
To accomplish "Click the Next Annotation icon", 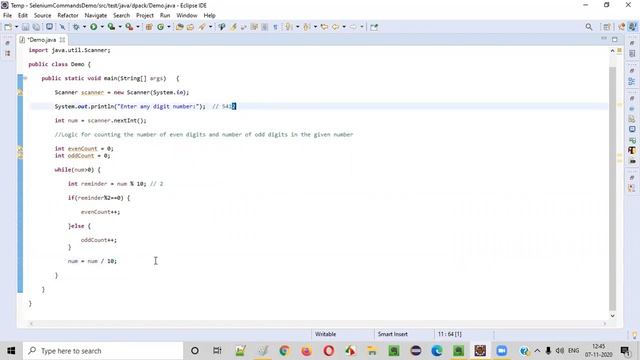I will point(289,27).
